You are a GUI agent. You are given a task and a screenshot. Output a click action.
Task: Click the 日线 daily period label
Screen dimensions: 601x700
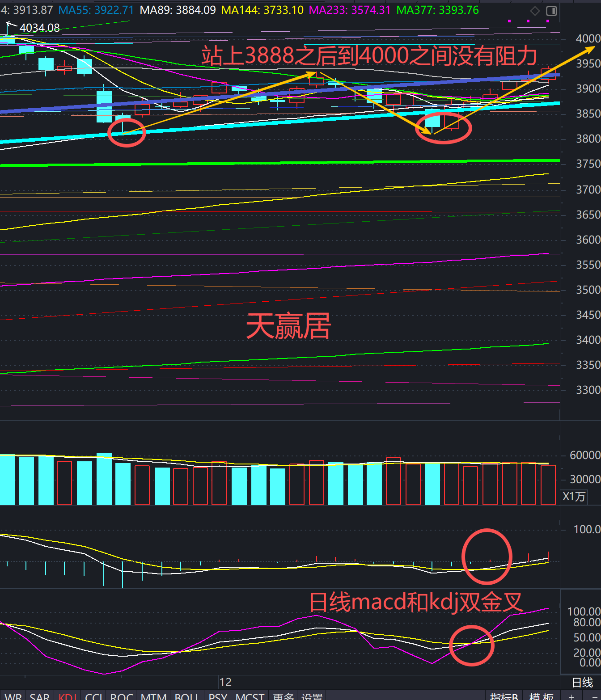pyautogui.click(x=582, y=683)
